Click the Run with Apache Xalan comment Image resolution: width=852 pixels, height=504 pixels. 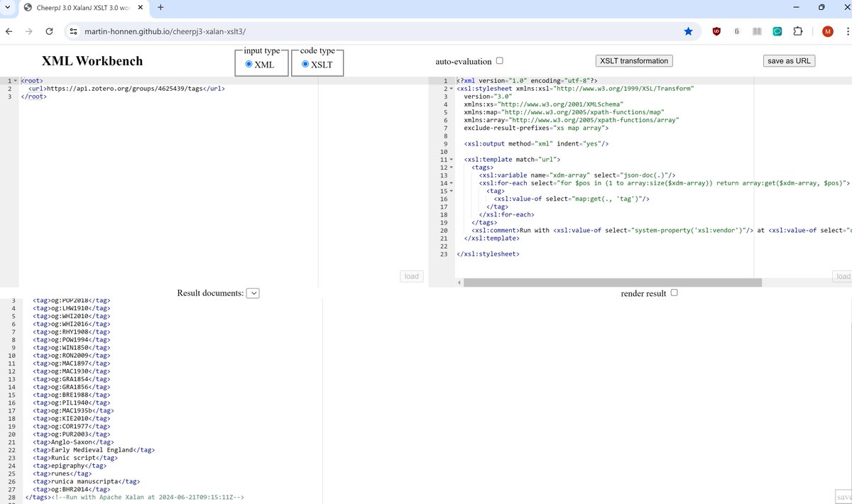tap(147, 497)
